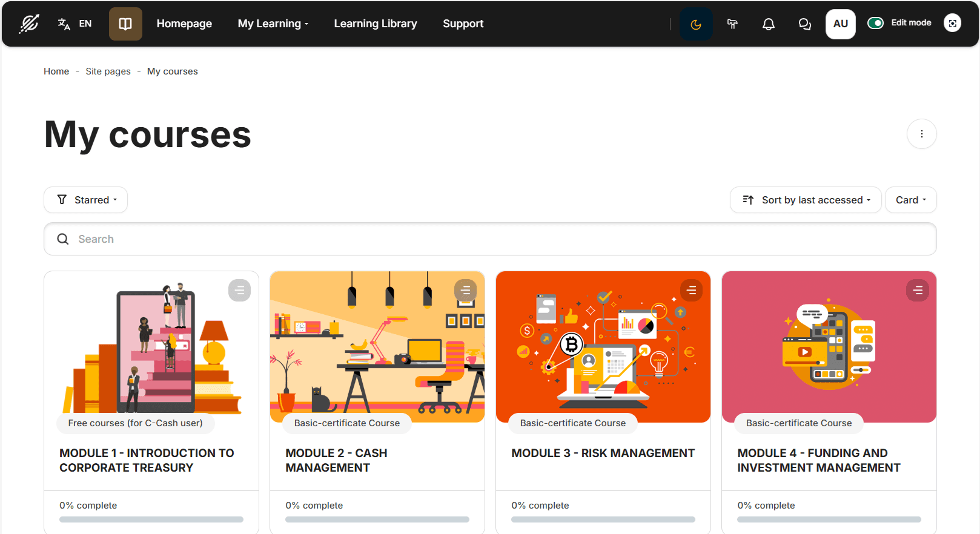Click the AU user avatar
The image size is (980, 534).
[840, 24]
